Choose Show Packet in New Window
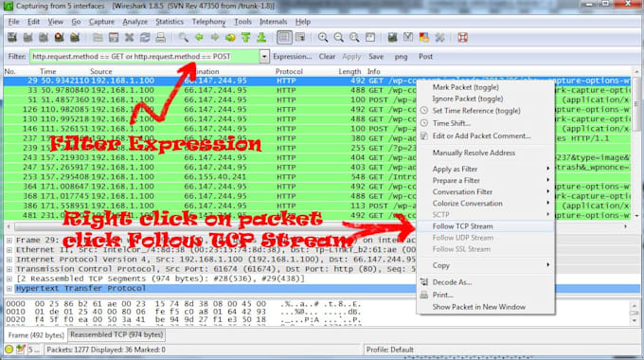644x360 pixels. (486, 307)
